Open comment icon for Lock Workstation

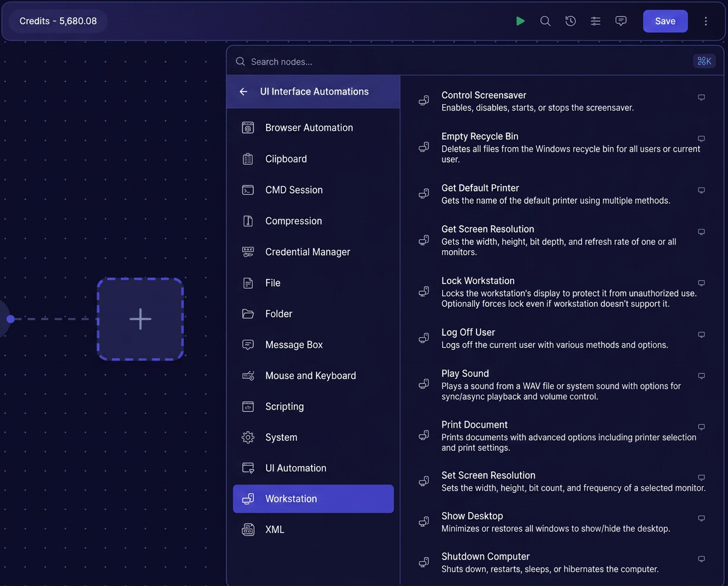pos(701,283)
